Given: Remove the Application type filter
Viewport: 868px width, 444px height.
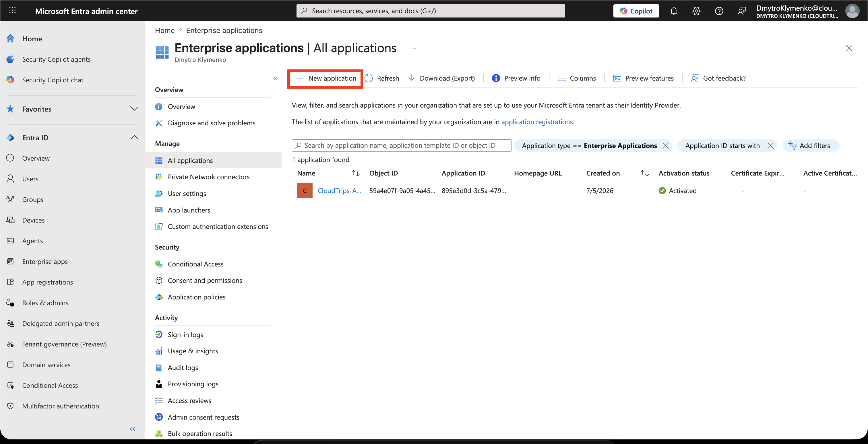Looking at the screenshot, I should pyautogui.click(x=665, y=145).
